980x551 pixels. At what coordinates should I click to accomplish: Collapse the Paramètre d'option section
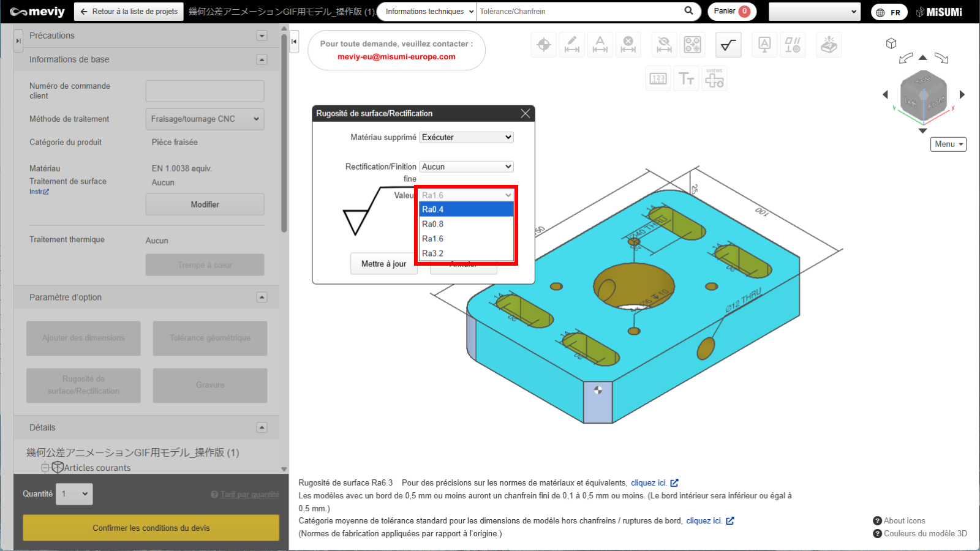[262, 298]
